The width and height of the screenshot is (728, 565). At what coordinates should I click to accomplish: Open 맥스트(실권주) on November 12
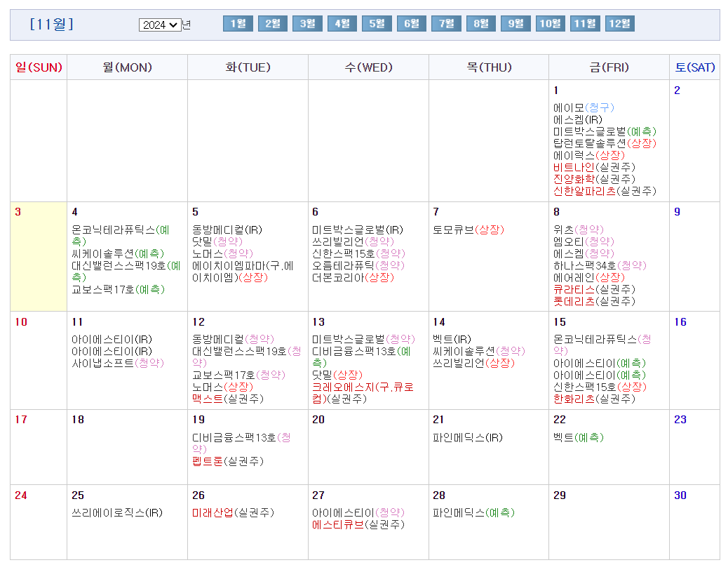[x=227, y=399]
